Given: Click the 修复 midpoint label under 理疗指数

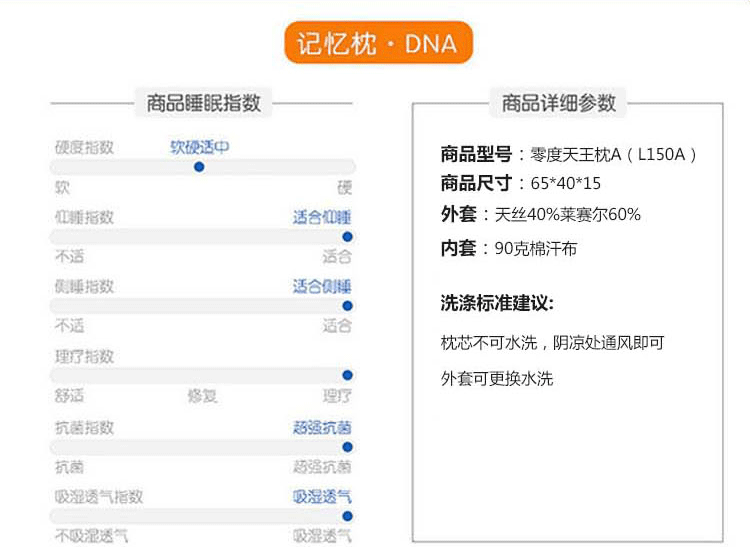Looking at the screenshot, I should [x=202, y=395].
